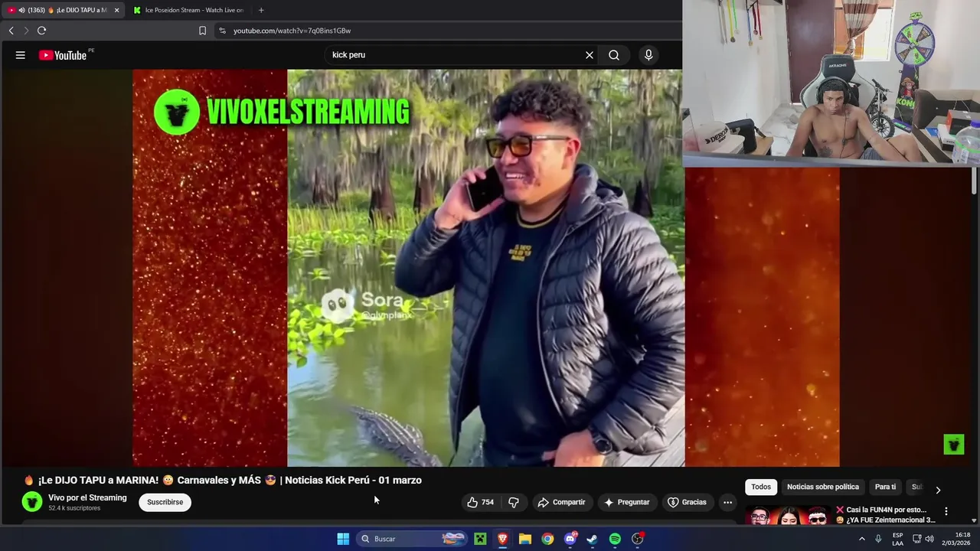Image resolution: width=980 pixels, height=551 pixels.
Task: Open the YouTube hamburger guide menu
Action: click(21, 55)
